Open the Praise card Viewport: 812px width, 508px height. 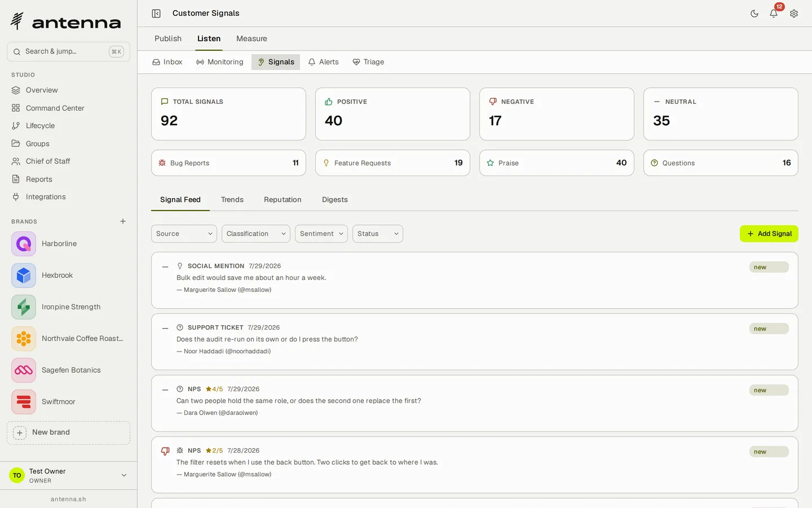pyautogui.click(x=557, y=163)
